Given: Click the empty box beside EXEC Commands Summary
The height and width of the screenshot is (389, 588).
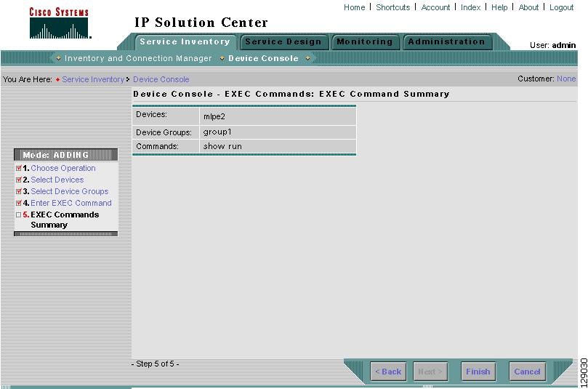Looking at the screenshot, I should (19, 215).
